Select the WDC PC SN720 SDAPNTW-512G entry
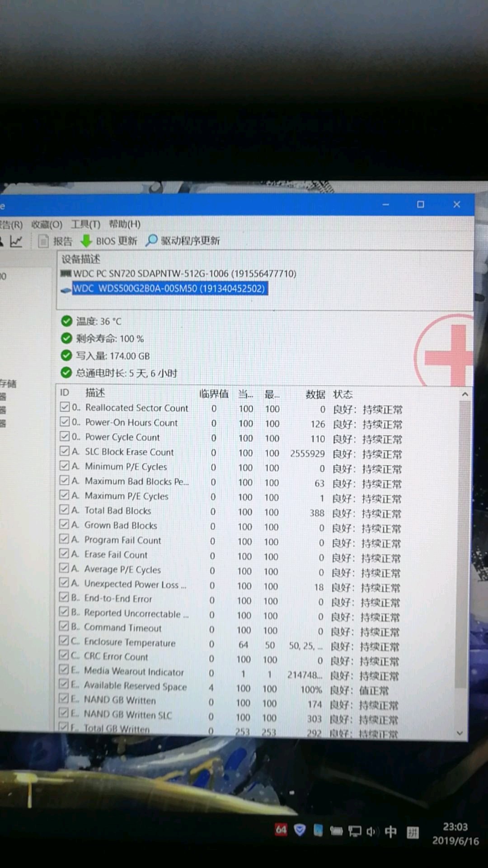 tap(184, 274)
